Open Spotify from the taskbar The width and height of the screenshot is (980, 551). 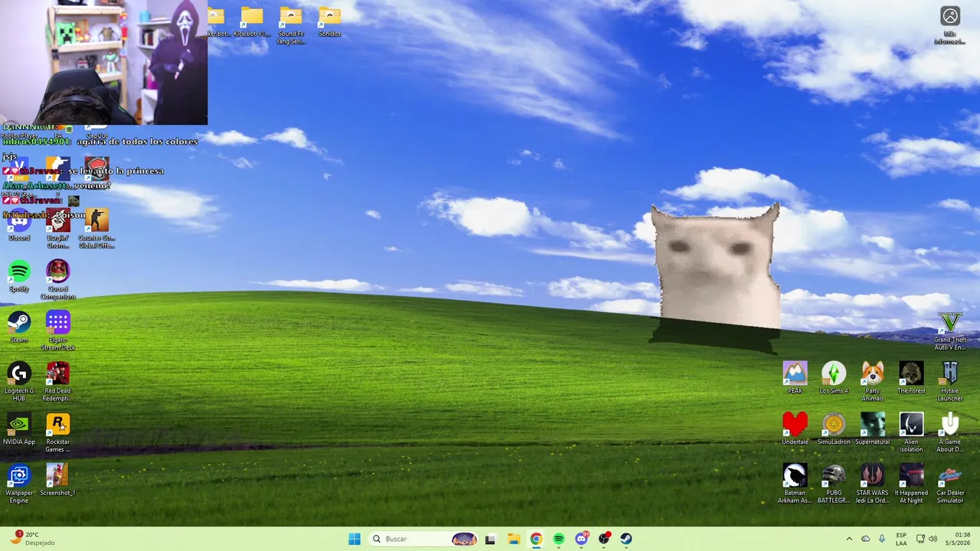(559, 539)
